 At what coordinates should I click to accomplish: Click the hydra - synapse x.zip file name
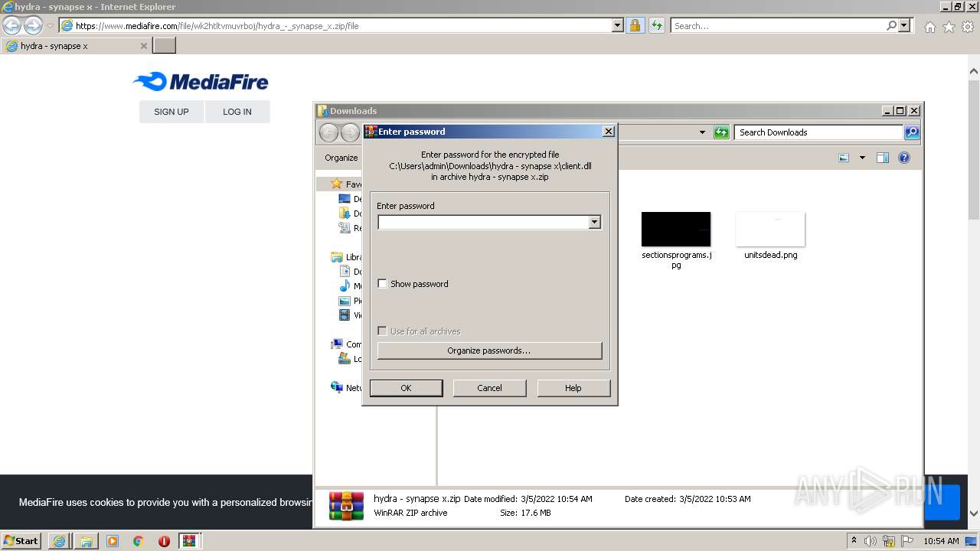click(417, 498)
